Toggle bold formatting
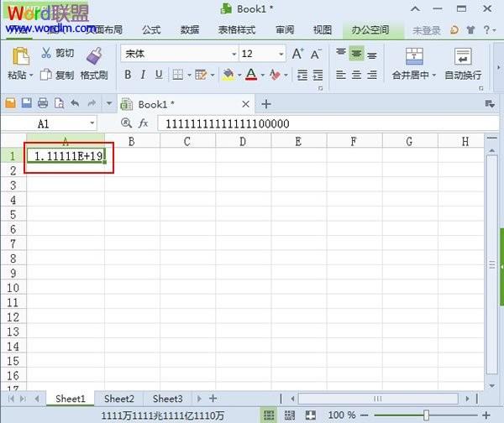 click(128, 75)
